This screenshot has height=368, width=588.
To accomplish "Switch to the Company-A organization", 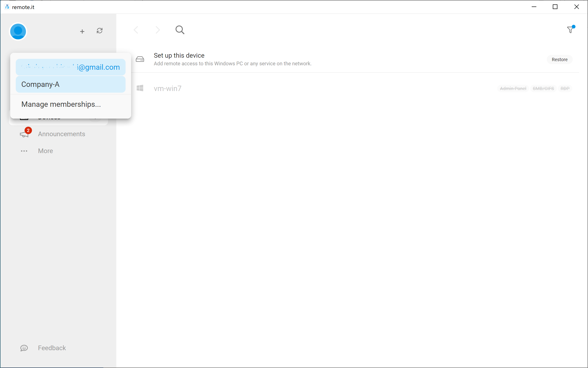I will coord(71,84).
